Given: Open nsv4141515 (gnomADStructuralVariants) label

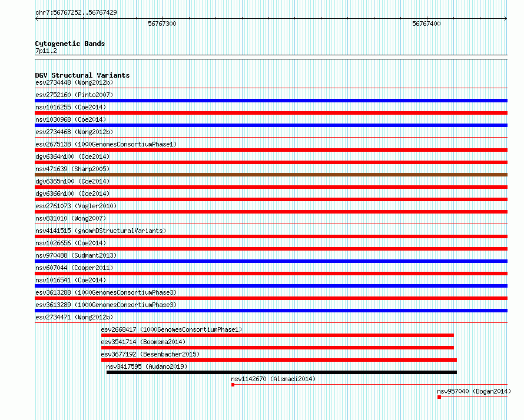Looking at the screenshot, I should tap(101, 231).
